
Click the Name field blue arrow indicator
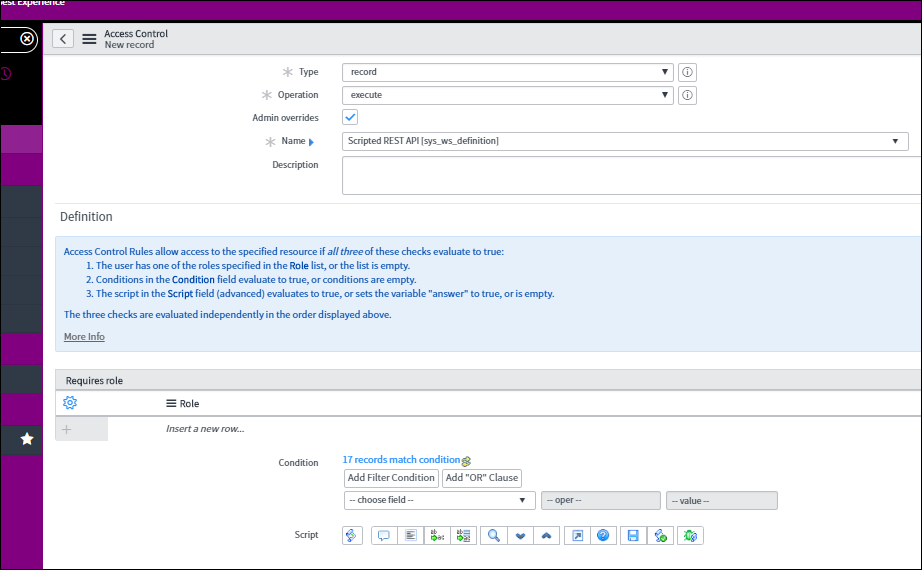click(x=311, y=142)
